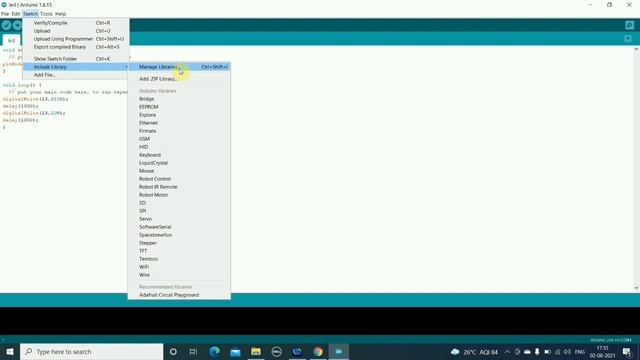640x360 pixels.
Task: Show hidden system tray icons
Action: (507, 352)
